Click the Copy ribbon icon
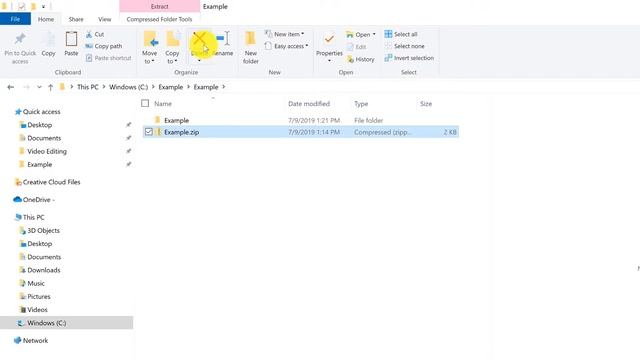The width and height of the screenshot is (640, 360). tap(48, 40)
